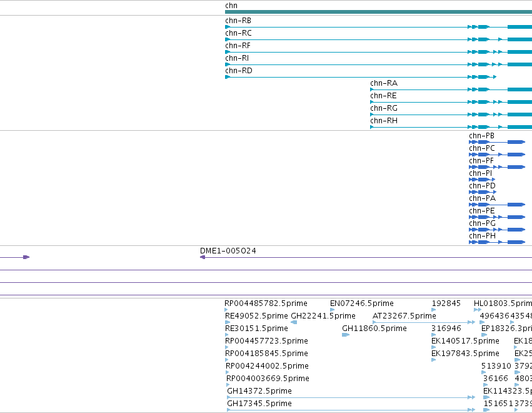Click the chn-PB protein coding glyph
Viewport: 532px width, 413px height.
click(497, 142)
